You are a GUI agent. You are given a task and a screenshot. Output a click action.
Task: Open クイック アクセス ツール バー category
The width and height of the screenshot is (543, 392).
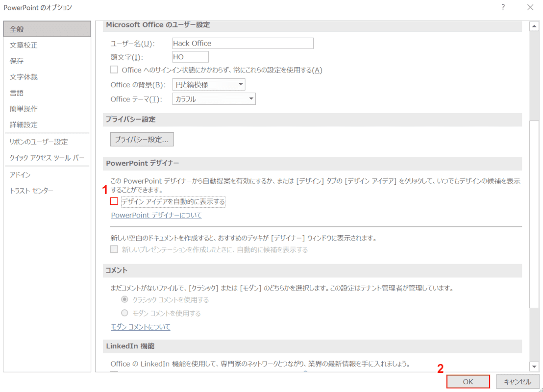[x=47, y=158]
